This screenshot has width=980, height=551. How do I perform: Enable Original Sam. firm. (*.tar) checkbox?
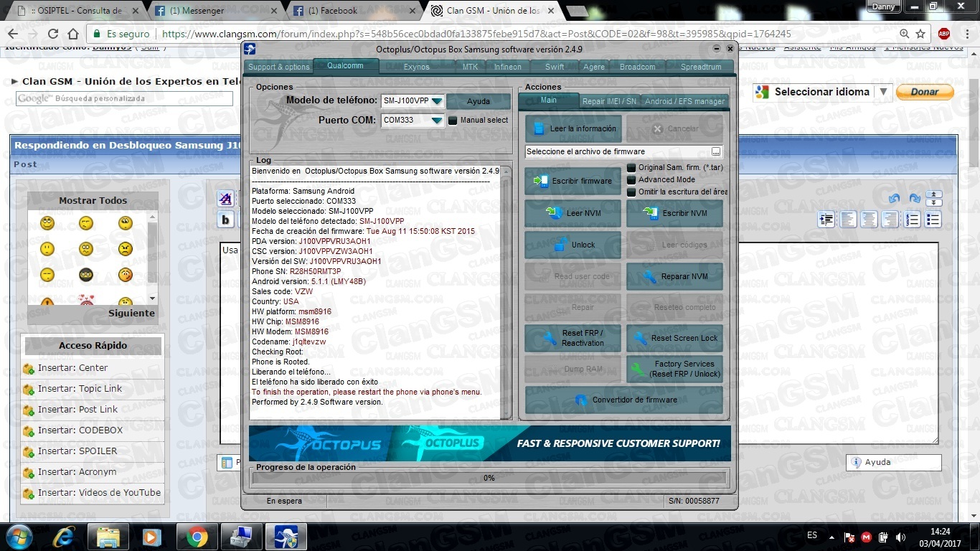631,167
